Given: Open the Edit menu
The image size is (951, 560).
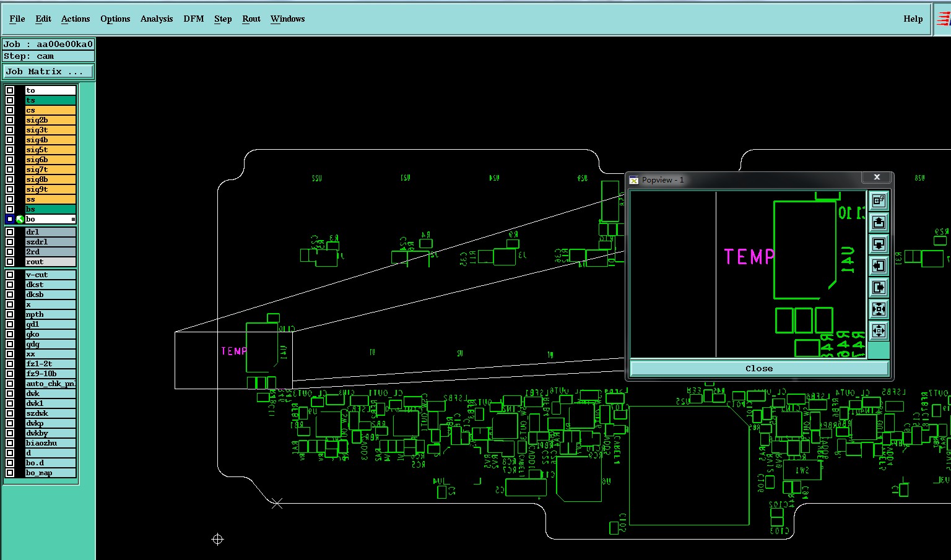Looking at the screenshot, I should [x=43, y=19].
